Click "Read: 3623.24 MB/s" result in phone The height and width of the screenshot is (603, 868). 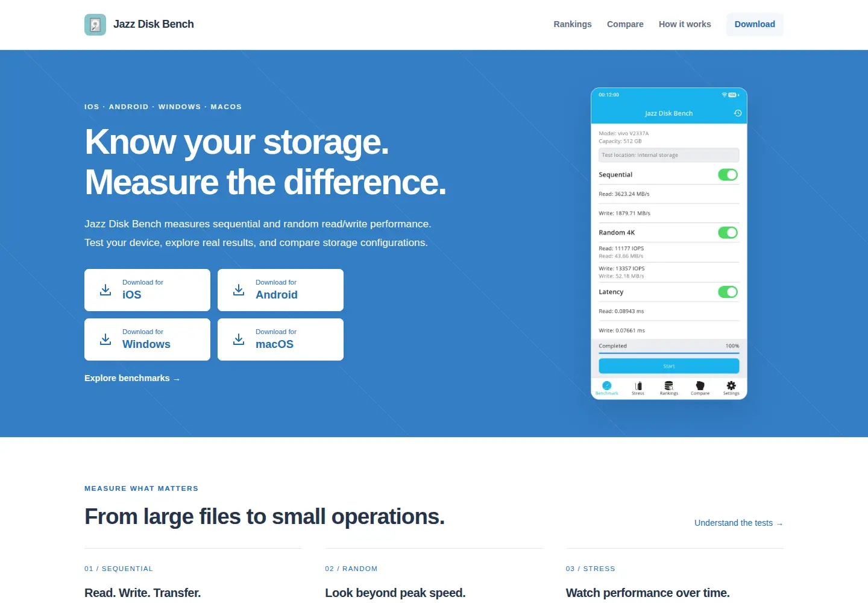tap(624, 194)
